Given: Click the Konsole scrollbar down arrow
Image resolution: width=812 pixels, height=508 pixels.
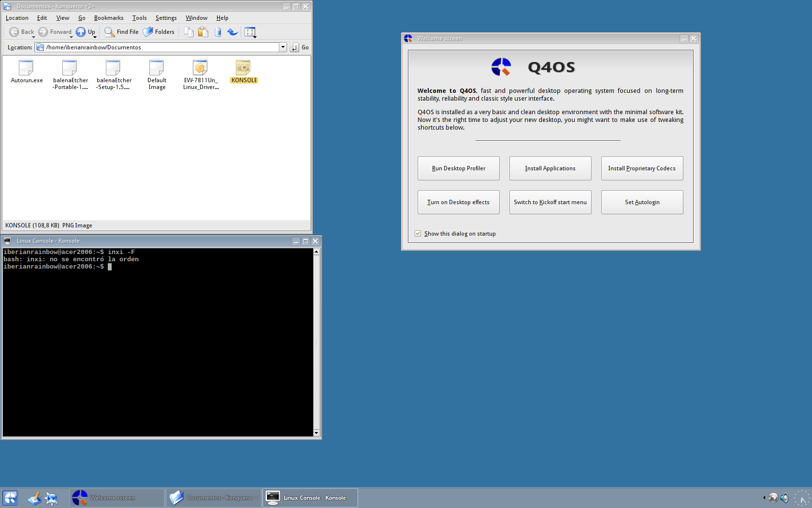Looking at the screenshot, I should [x=317, y=433].
